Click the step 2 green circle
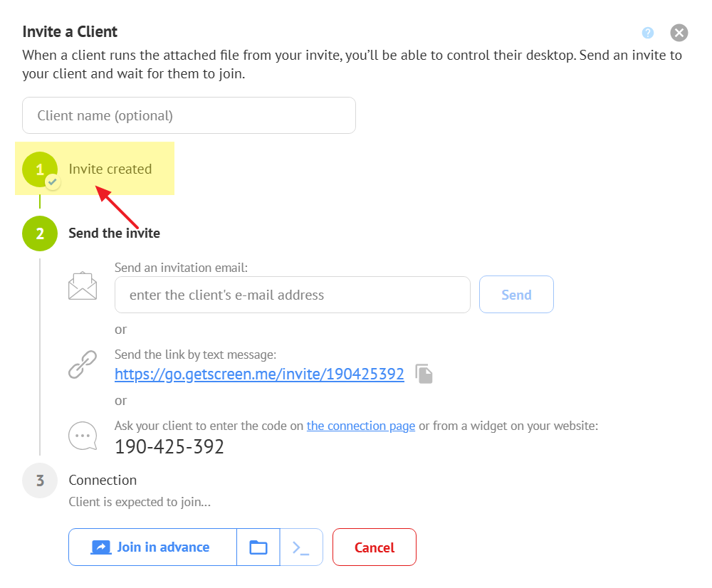Viewport: 712px width, 588px height. click(40, 233)
